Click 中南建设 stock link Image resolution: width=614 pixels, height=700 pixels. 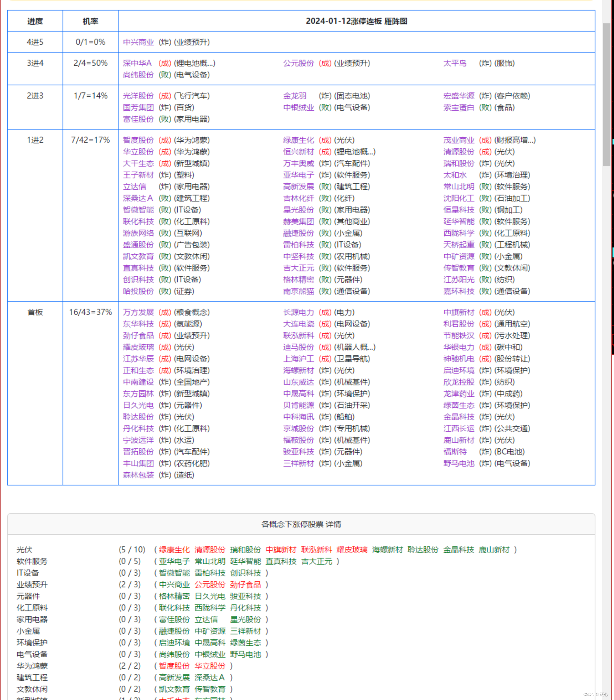click(x=138, y=382)
